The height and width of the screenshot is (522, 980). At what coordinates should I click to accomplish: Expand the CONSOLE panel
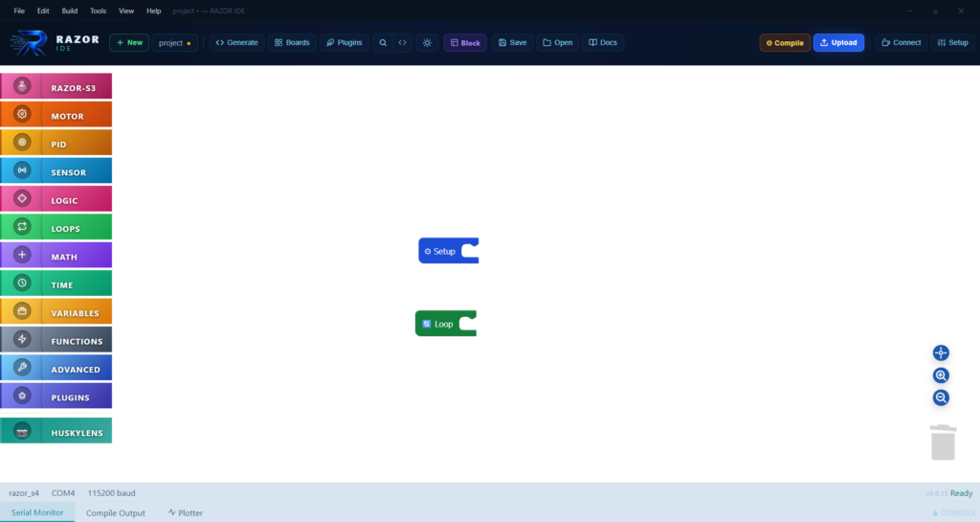coord(953,512)
